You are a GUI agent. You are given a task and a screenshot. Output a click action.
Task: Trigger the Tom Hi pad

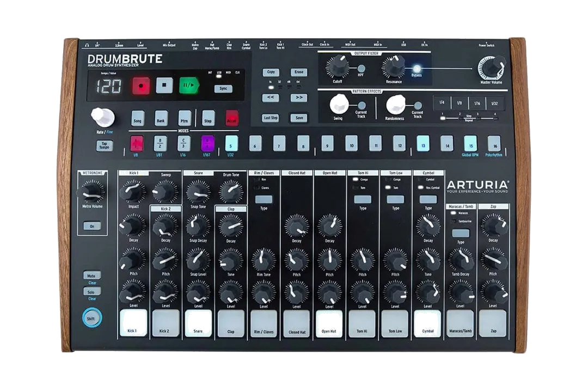[362, 323]
